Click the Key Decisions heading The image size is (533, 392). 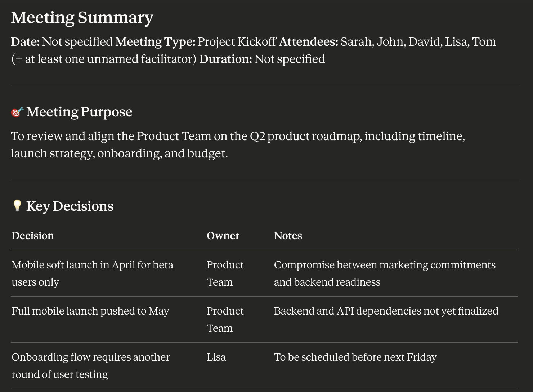[x=70, y=206]
